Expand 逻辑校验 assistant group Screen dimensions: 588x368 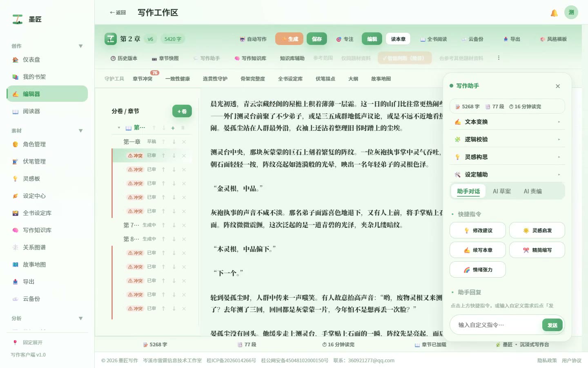coord(507,139)
